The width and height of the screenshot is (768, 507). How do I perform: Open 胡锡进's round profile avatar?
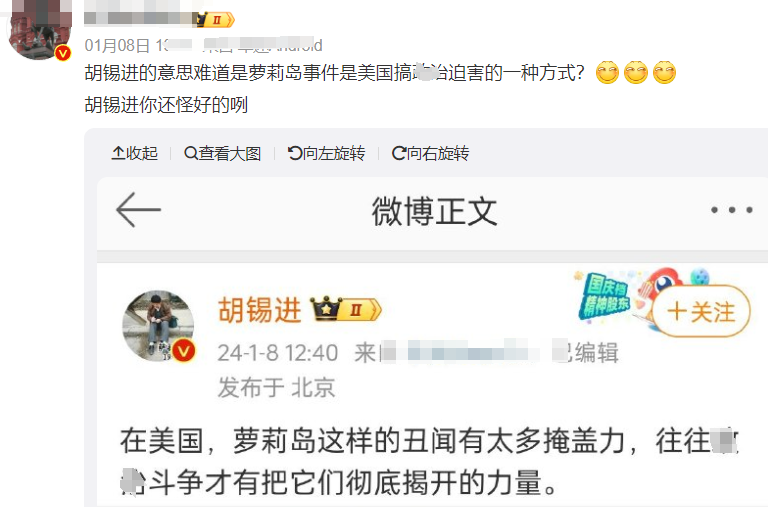(158, 326)
